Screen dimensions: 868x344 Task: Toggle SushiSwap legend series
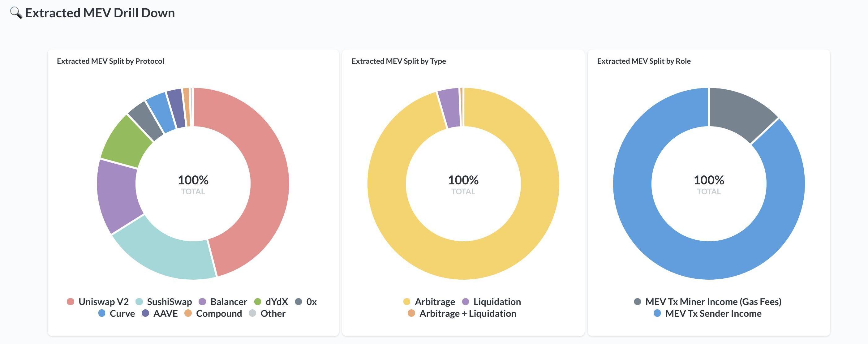coord(164,302)
